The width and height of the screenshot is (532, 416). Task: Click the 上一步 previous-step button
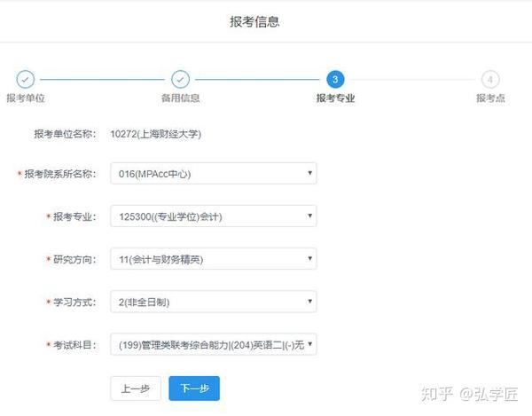[x=136, y=389]
